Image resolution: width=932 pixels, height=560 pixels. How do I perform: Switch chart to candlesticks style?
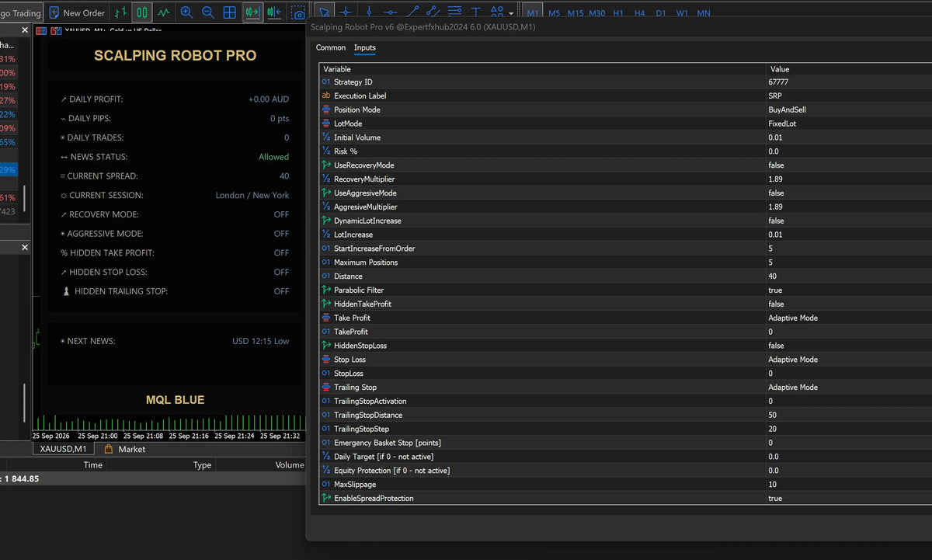tap(141, 12)
